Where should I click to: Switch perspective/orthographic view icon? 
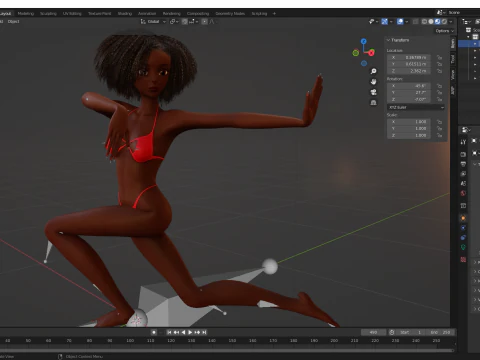373,103
